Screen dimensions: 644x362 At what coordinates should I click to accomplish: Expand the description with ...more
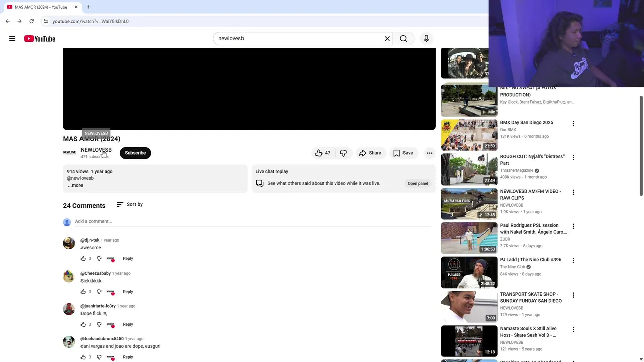coord(75,185)
